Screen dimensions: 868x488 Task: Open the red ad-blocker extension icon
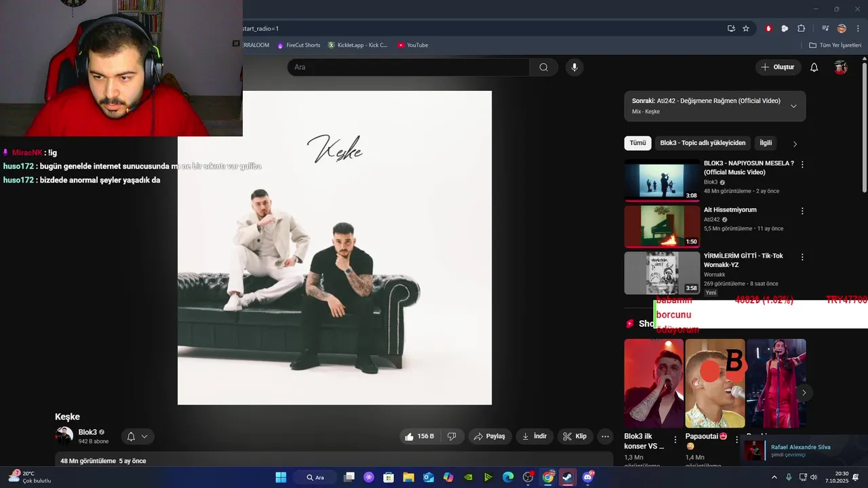click(x=768, y=28)
